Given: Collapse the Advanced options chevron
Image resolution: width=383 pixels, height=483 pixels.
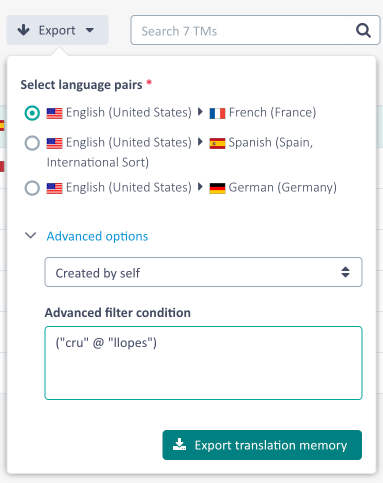Looking at the screenshot, I should point(31,236).
